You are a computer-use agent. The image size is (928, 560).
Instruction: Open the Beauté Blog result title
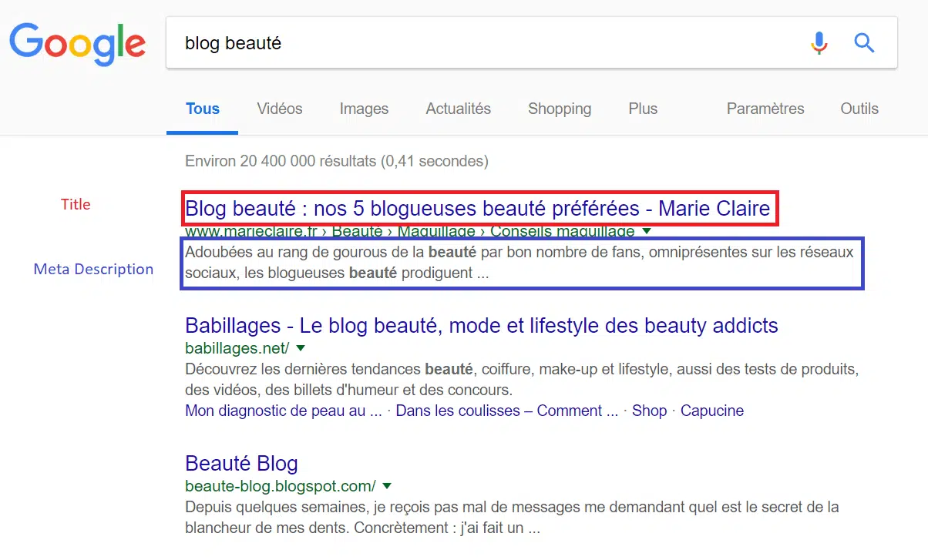click(241, 464)
